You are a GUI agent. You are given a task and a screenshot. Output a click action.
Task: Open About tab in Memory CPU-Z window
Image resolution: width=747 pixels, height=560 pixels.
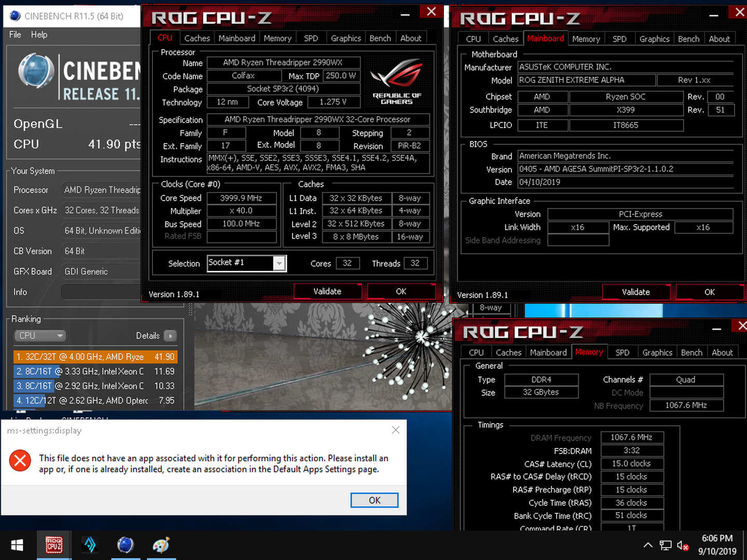722,353
